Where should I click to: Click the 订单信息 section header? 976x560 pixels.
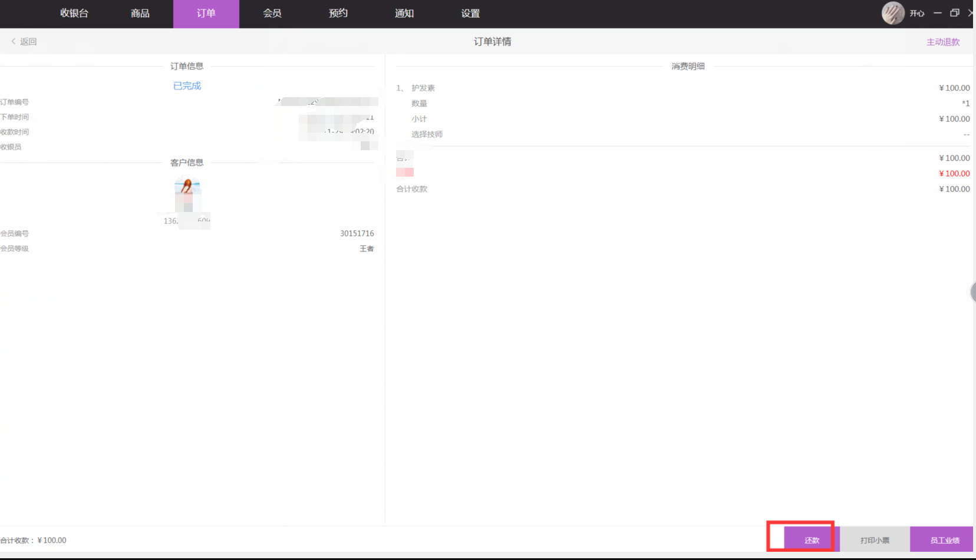coord(187,67)
